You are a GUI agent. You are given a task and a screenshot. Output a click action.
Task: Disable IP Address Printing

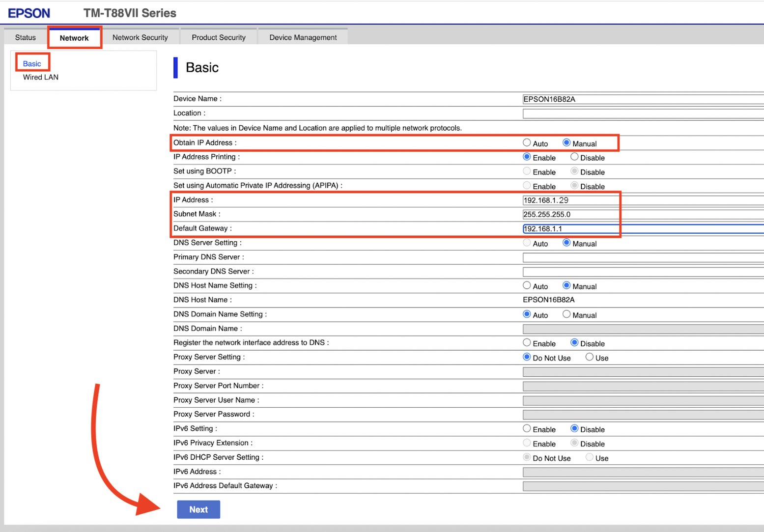574,157
